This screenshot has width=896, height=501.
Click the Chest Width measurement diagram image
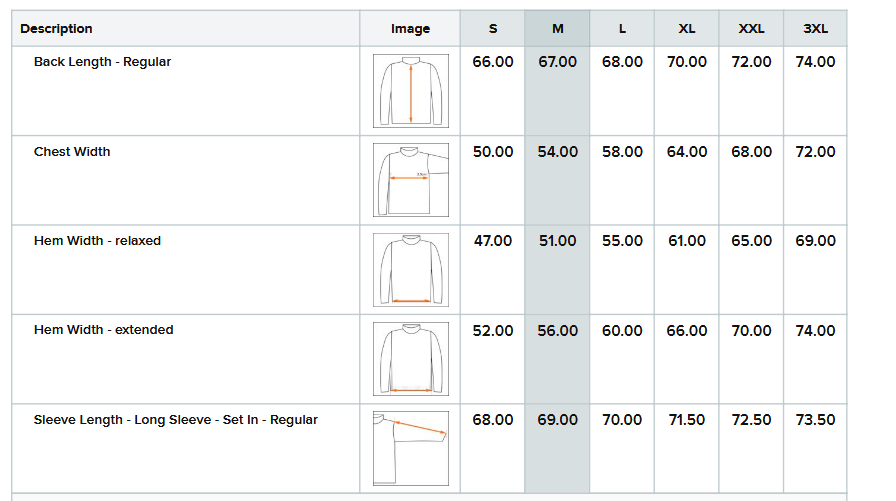pyautogui.click(x=410, y=180)
